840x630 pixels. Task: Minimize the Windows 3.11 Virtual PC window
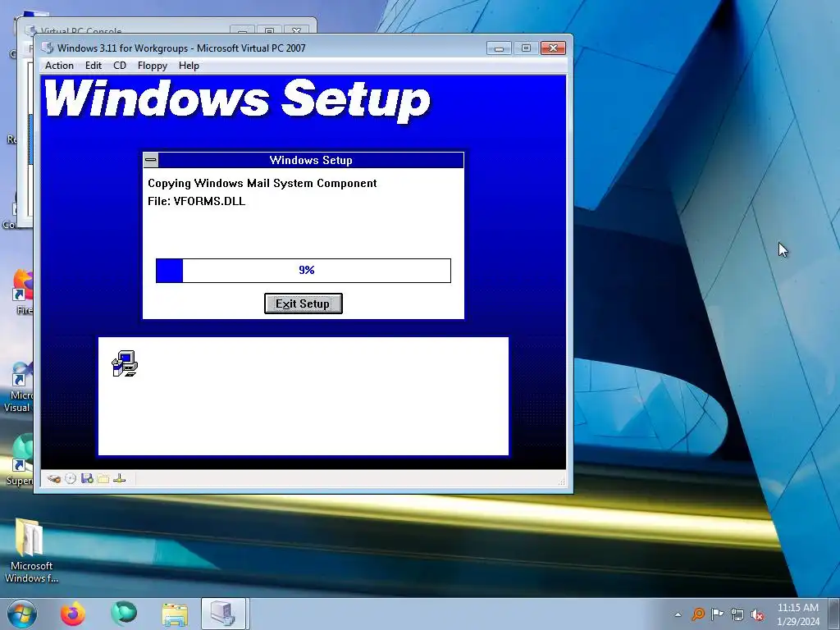[499, 48]
